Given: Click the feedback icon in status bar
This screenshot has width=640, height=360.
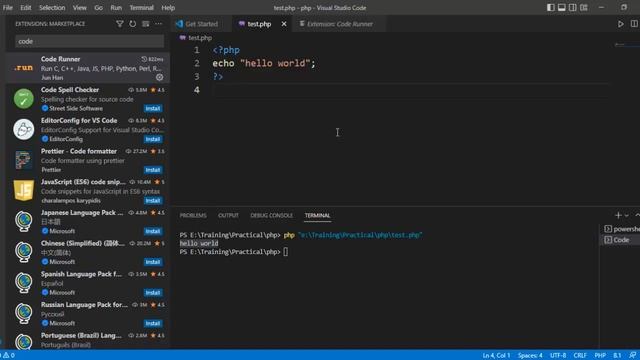Looking at the screenshot, I should [x=633, y=355].
